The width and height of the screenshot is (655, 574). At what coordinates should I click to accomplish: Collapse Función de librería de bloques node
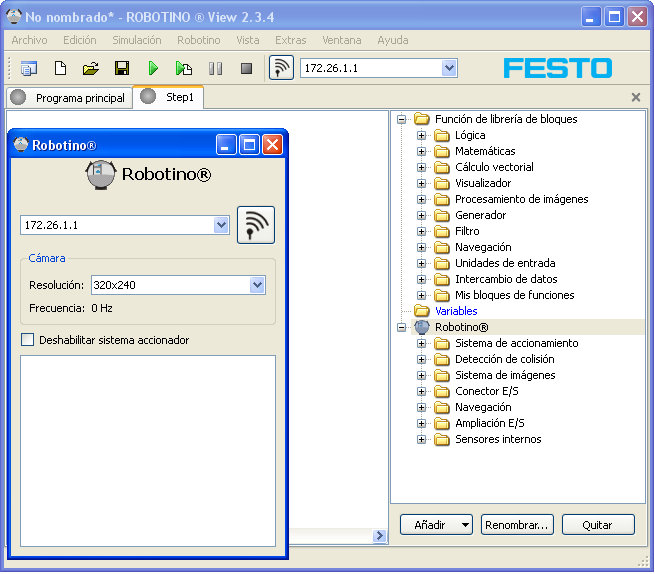coord(401,119)
